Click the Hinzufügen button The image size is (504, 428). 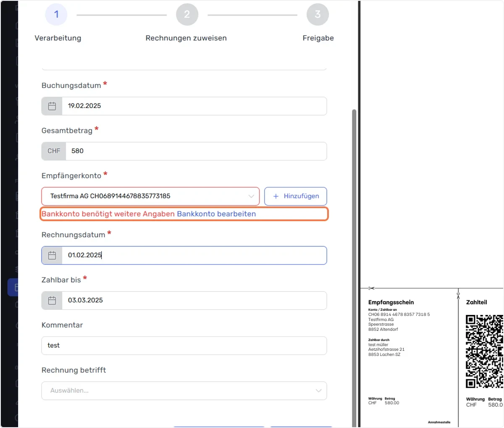click(296, 196)
